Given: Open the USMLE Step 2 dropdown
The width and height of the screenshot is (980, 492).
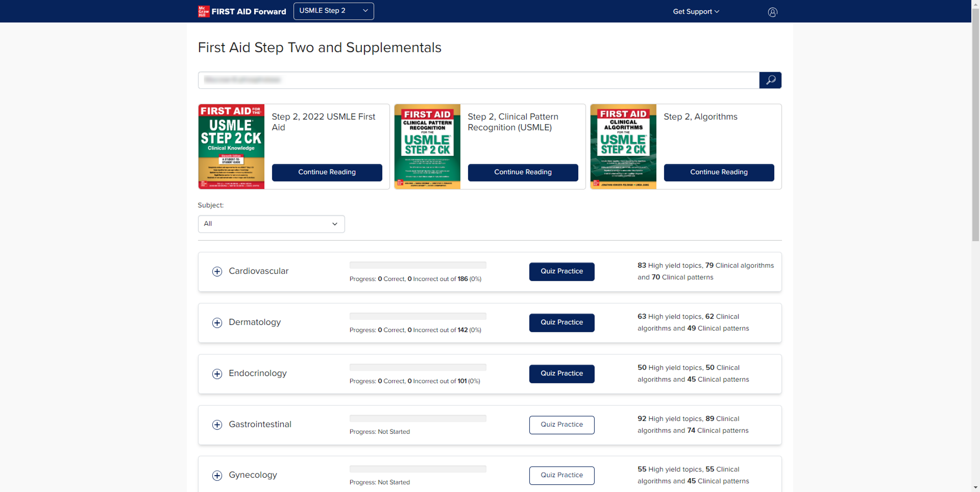Looking at the screenshot, I should click(333, 11).
